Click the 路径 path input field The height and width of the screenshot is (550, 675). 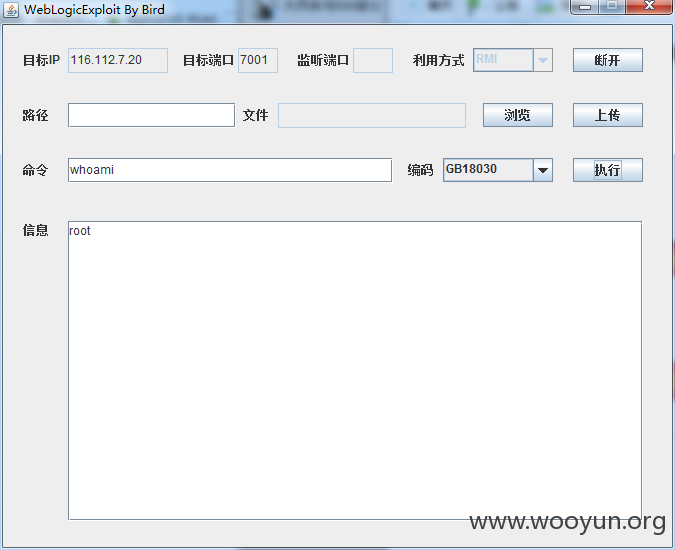point(152,115)
